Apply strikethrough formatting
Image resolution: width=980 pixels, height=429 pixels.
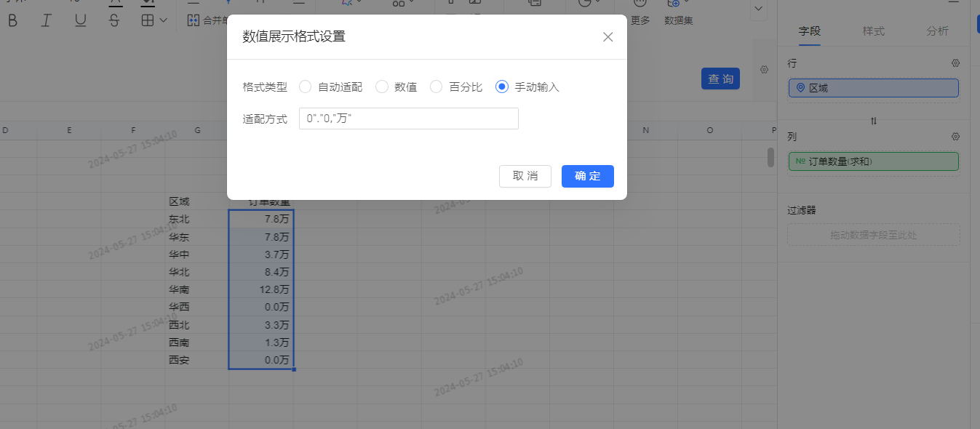click(113, 20)
